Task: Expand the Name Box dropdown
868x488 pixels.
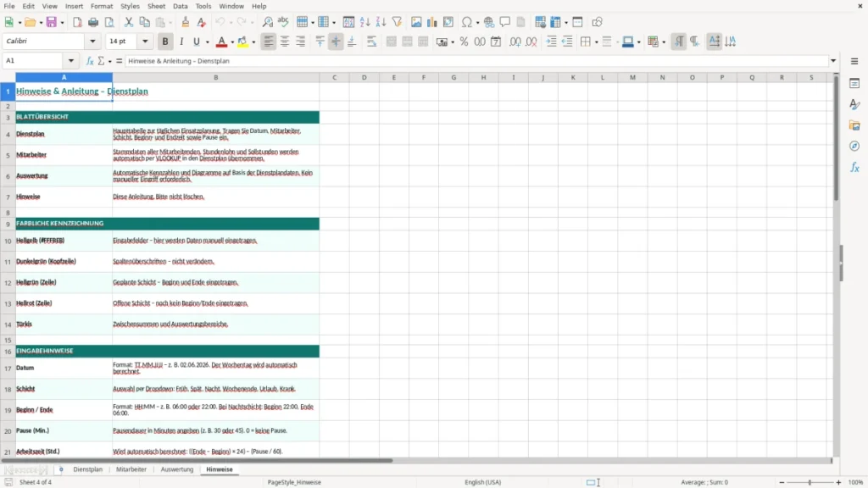Action: pos(71,61)
